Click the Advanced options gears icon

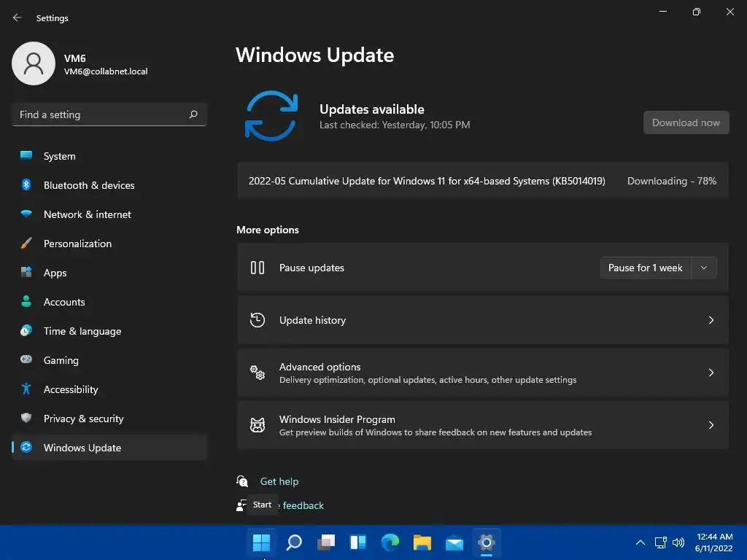(x=258, y=373)
